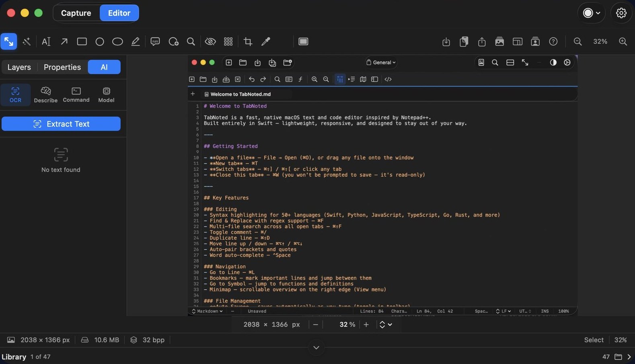This screenshot has height=364, width=635.
Task: Open the Layers tab
Action: pyautogui.click(x=19, y=67)
